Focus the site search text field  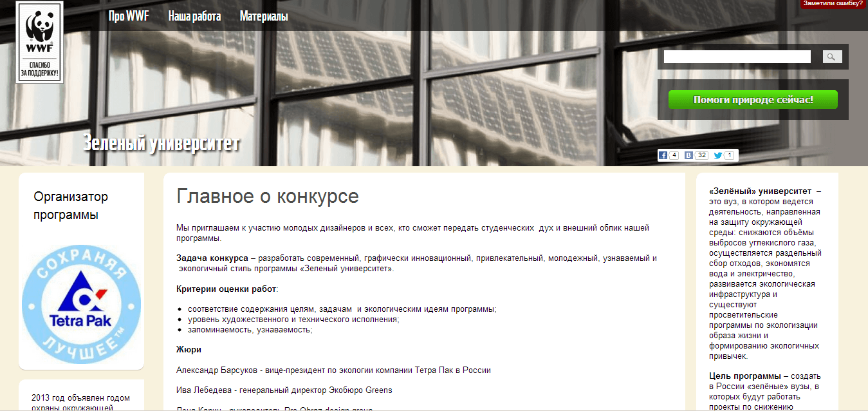[x=737, y=57]
